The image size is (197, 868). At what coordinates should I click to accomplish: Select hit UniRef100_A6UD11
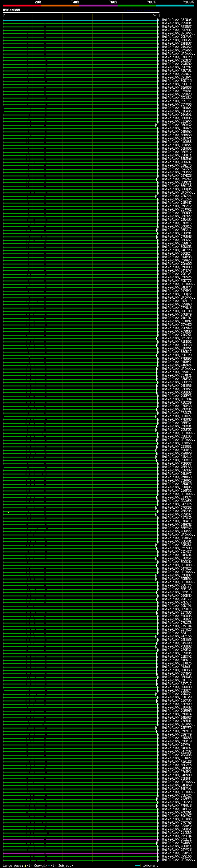(x=177, y=846)
